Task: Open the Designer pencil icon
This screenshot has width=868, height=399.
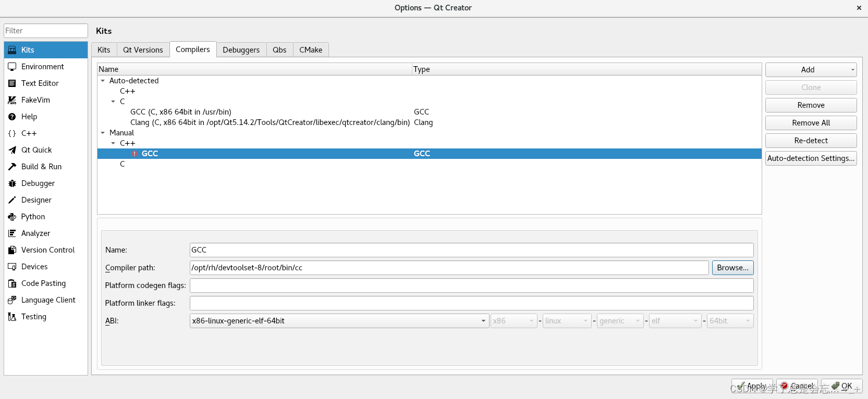Action: click(x=12, y=200)
